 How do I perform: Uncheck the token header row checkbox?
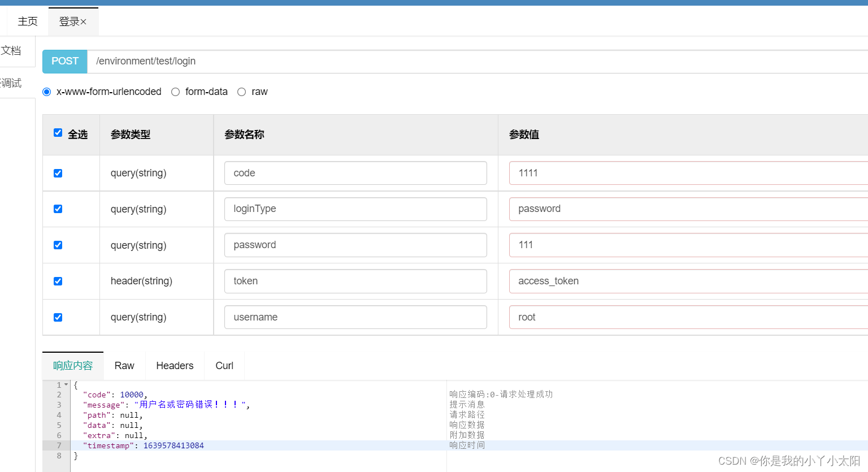coord(58,281)
